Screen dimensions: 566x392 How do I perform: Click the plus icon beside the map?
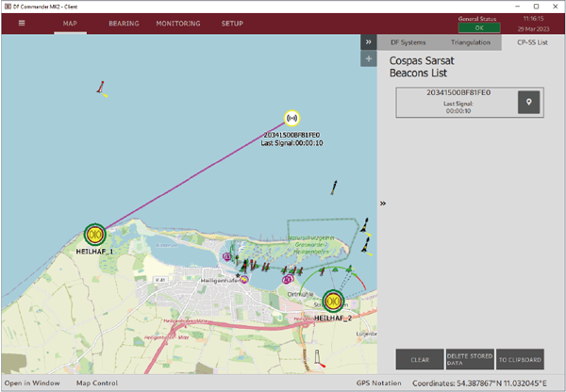[368, 59]
